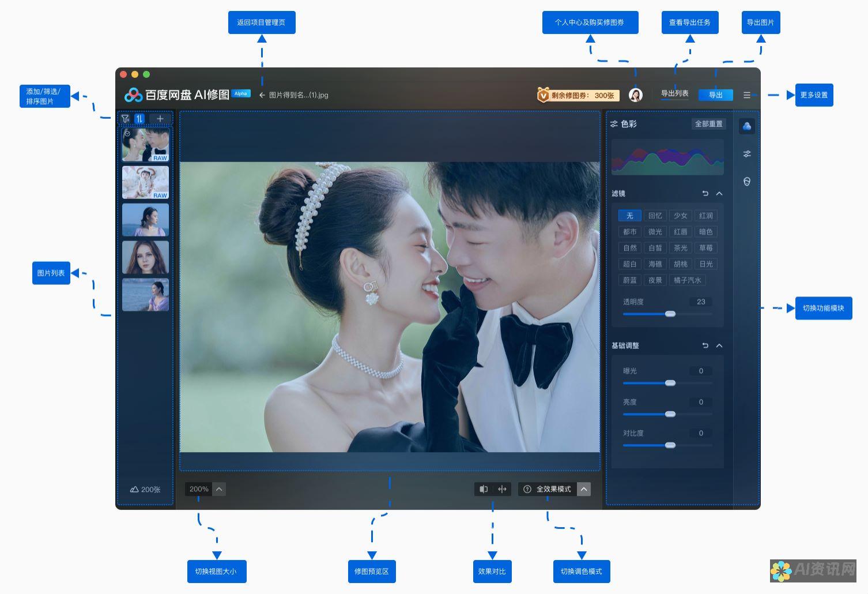This screenshot has width=868, height=594.
Task: Click the gold V coupon badge icon
Action: pyautogui.click(x=542, y=95)
